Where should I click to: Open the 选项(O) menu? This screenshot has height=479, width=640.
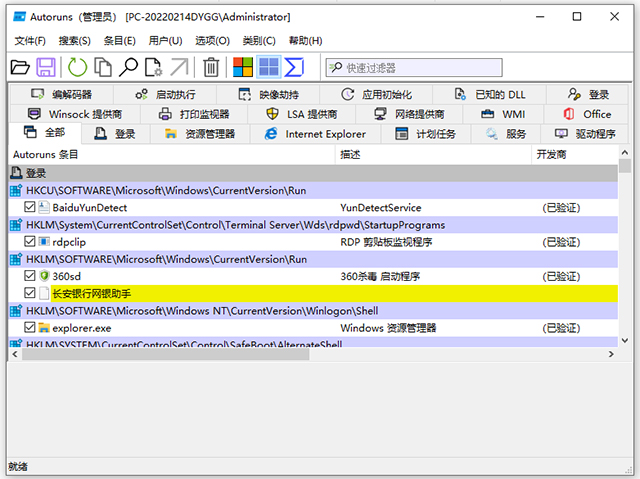213,41
